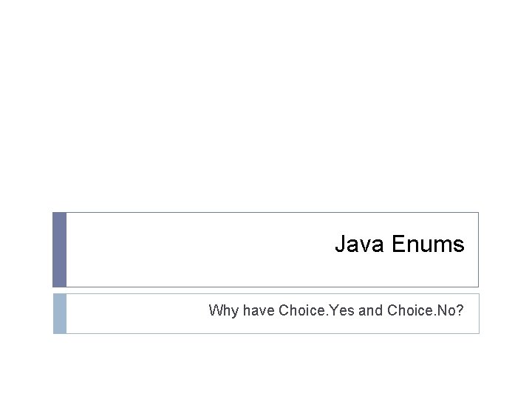Click the light blue accent bar beside the subtitle
532x399 pixels.
point(59,313)
